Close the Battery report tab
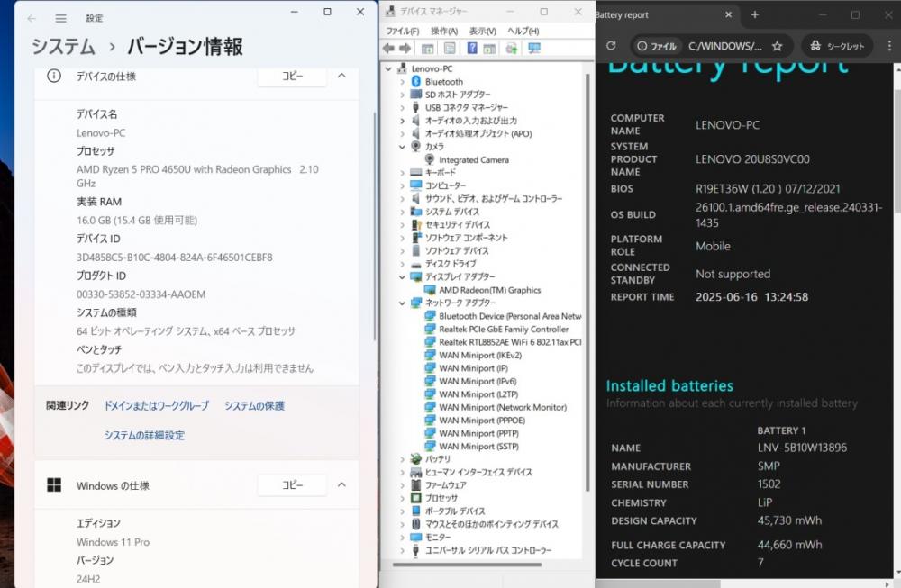Image resolution: width=901 pixels, height=588 pixels. click(729, 15)
